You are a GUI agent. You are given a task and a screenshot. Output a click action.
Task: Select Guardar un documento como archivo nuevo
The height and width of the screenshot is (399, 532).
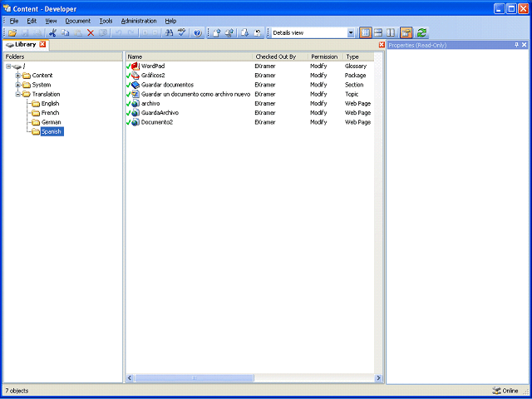click(196, 94)
